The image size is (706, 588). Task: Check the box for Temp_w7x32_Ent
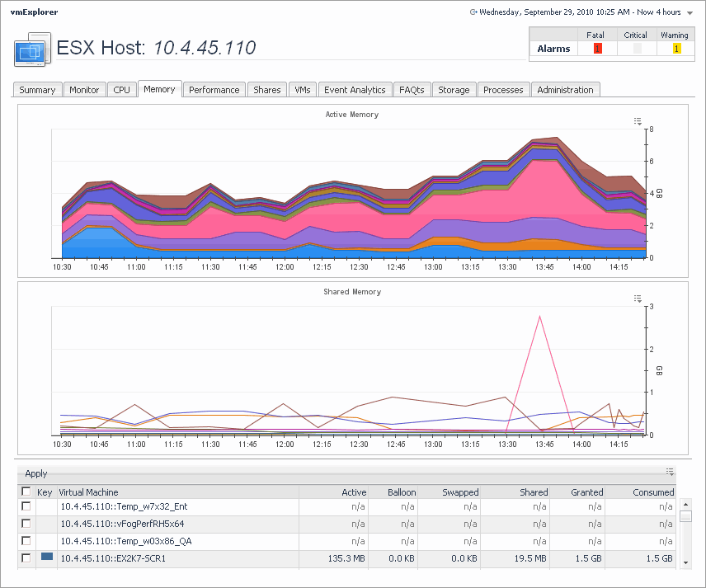26,506
